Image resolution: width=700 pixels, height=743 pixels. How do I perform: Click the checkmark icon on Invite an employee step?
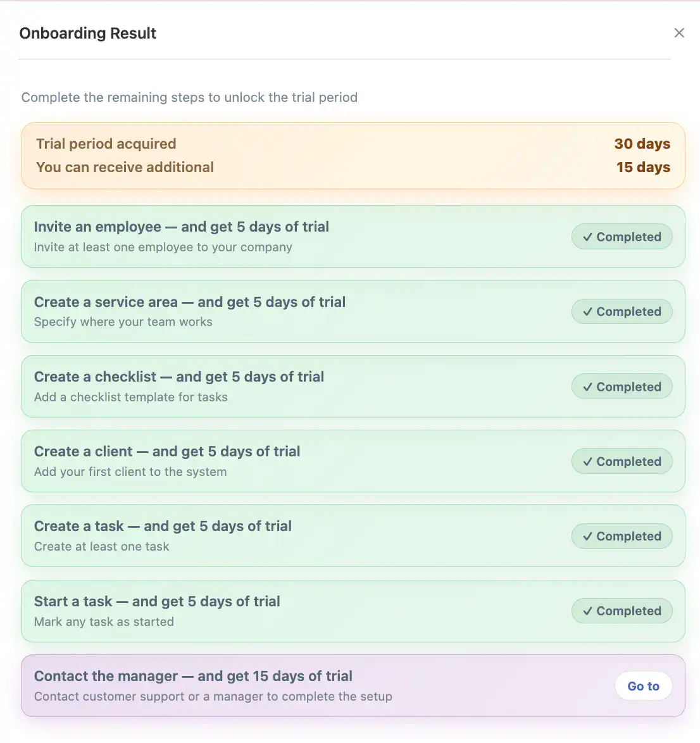tap(588, 237)
